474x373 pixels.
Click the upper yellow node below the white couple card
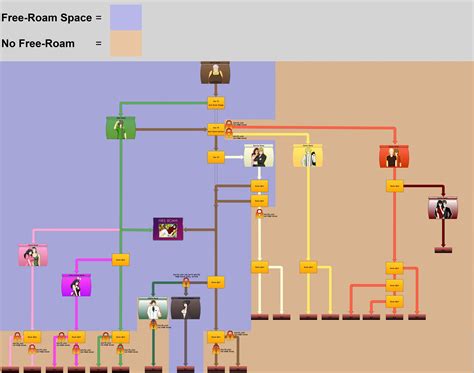tap(259, 186)
